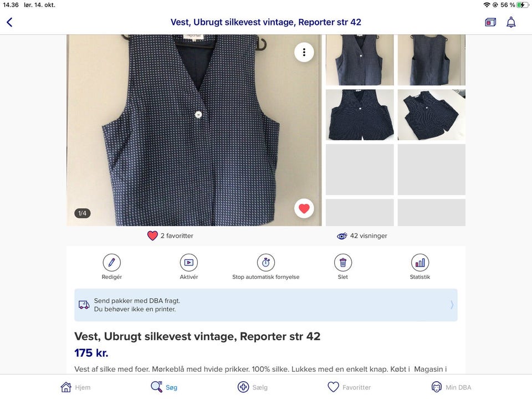The height and width of the screenshot is (399, 532).
Task: Go back with the top-left arrow
Action: 9,22
